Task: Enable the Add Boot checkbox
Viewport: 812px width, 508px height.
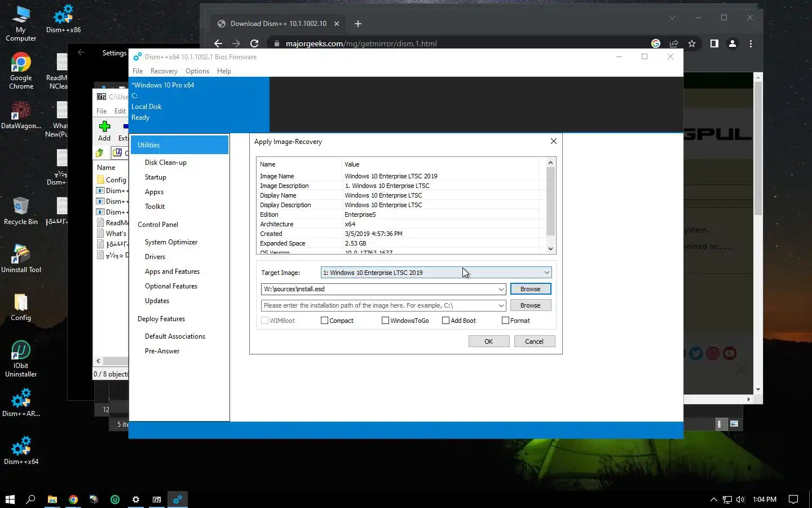Action: 445,321
